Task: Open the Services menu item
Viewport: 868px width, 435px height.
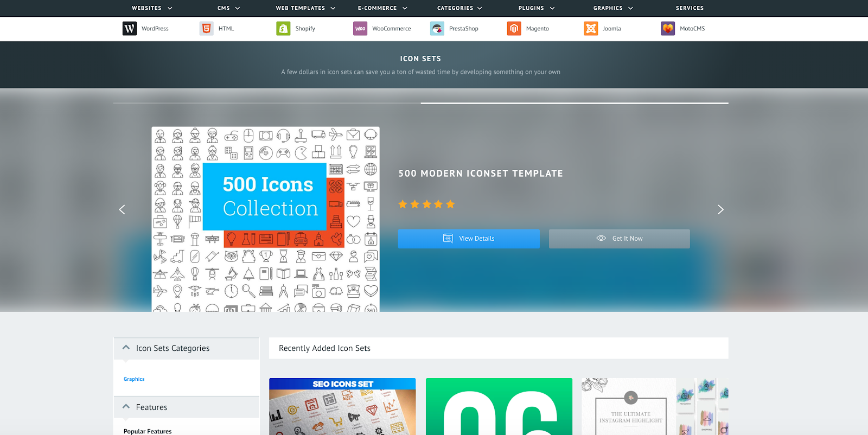Action: pyautogui.click(x=690, y=8)
